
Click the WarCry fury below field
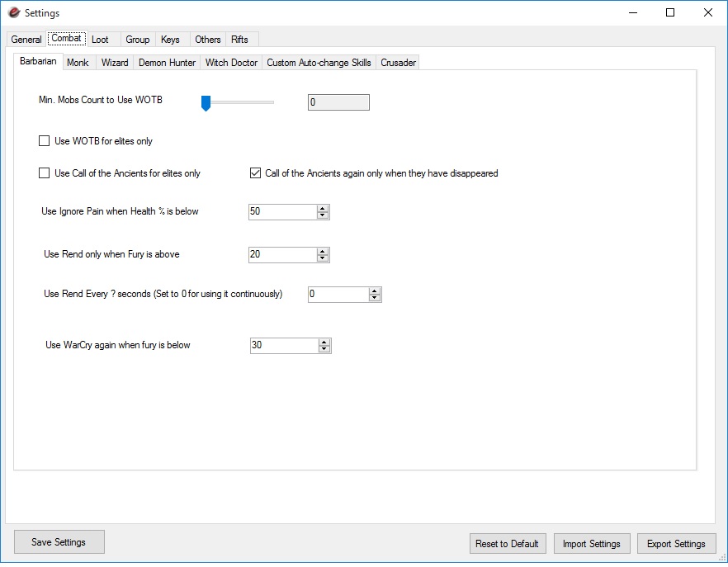coord(284,345)
